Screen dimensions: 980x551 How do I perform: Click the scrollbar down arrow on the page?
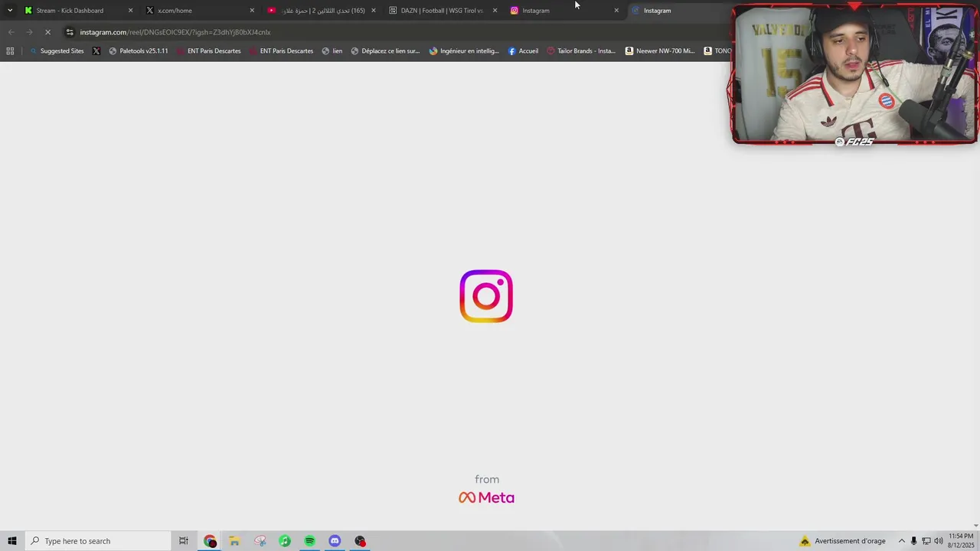pyautogui.click(x=976, y=527)
